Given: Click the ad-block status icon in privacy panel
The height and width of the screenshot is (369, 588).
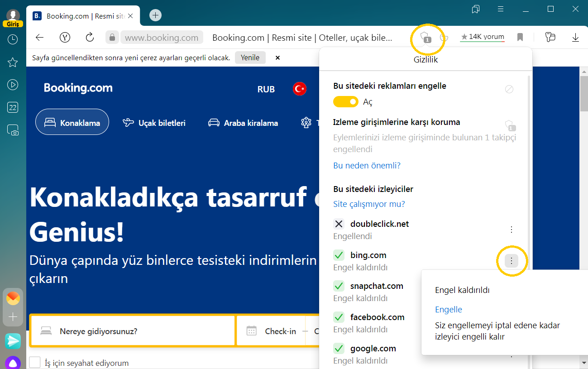Looking at the screenshot, I should [509, 89].
